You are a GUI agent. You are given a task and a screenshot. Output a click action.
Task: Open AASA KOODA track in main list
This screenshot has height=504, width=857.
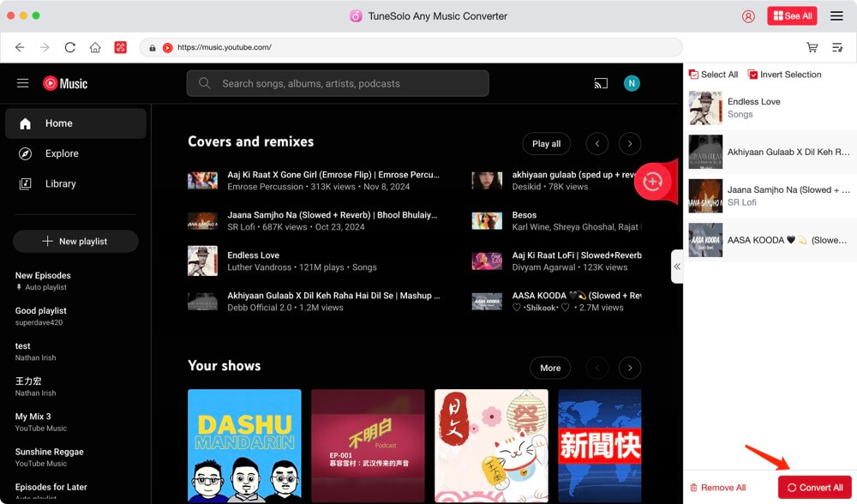[x=577, y=296]
